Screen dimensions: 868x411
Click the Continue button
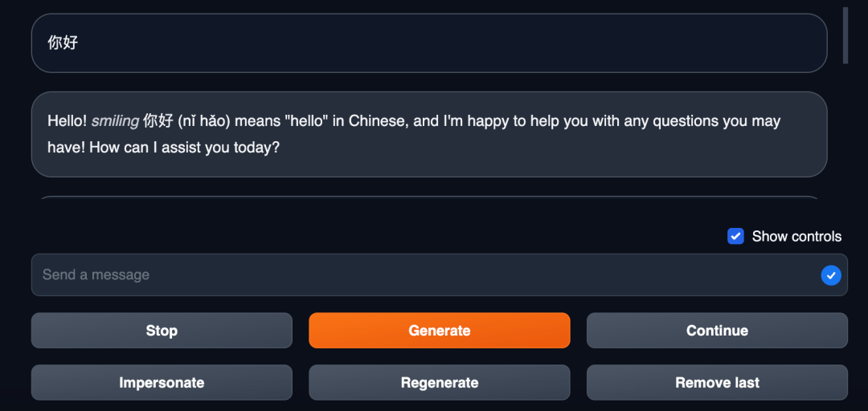717,331
